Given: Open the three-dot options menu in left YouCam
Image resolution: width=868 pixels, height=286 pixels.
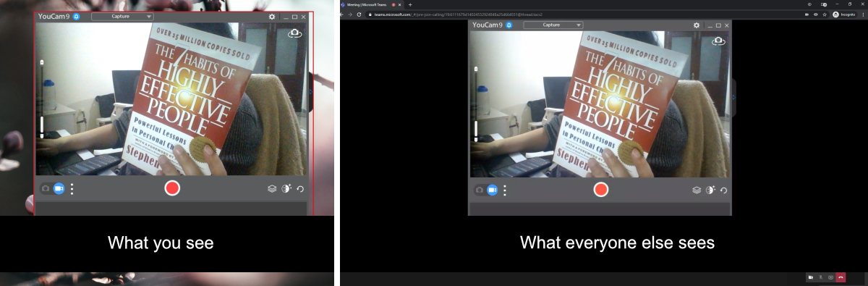Looking at the screenshot, I should (72, 189).
